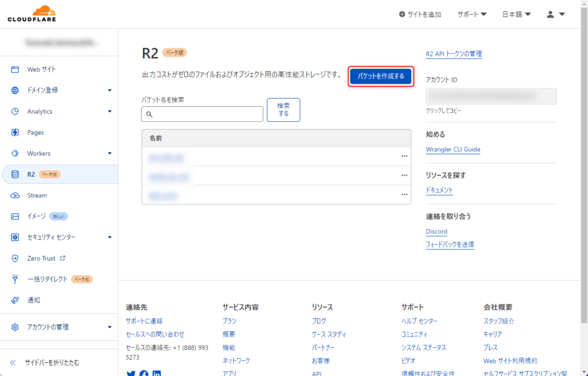The image size is (588, 376).
Task: Click the バケット名を検索 search input field
Action: [x=202, y=114]
